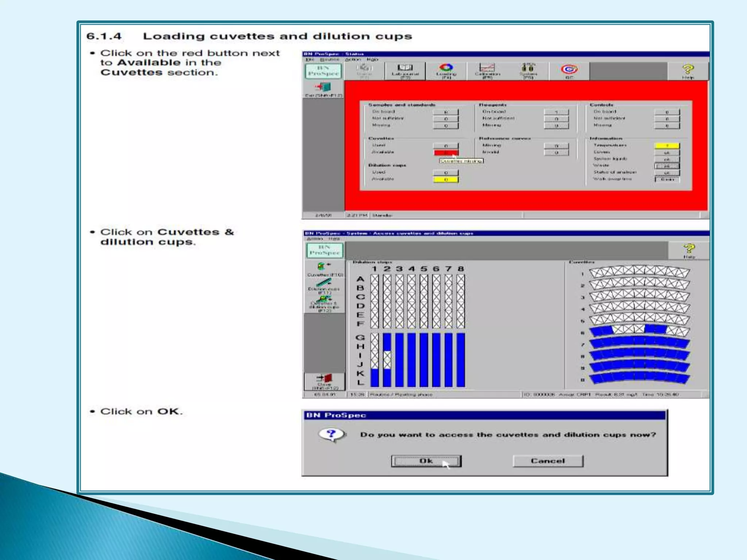Click the Ok button in dialog
Image resolution: width=747 pixels, height=560 pixels.
pyautogui.click(x=426, y=461)
